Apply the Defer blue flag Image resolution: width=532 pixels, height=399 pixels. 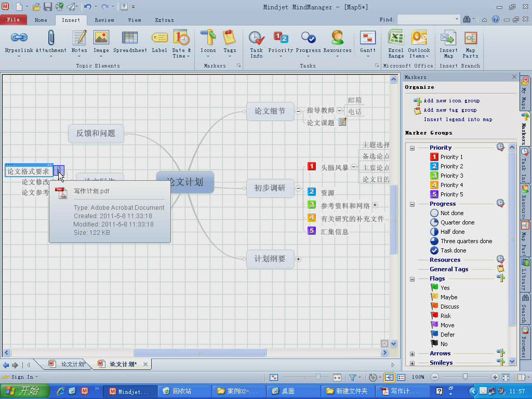443,334
